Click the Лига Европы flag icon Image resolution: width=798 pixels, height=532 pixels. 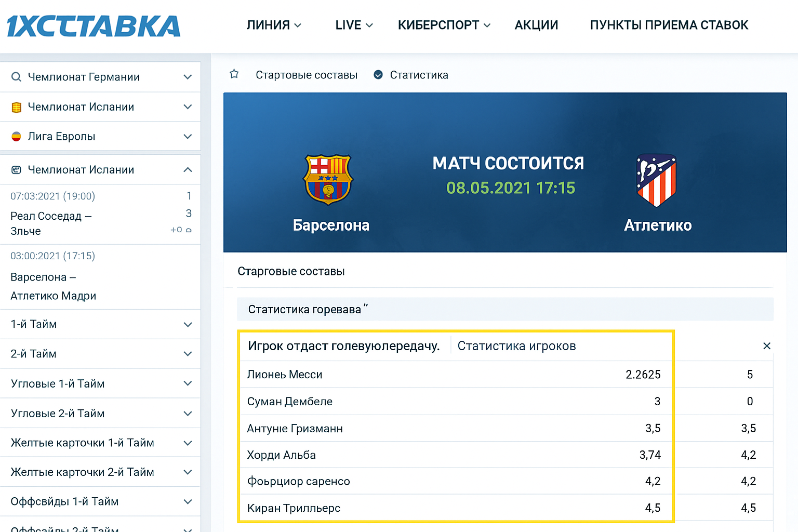point(17,137)
